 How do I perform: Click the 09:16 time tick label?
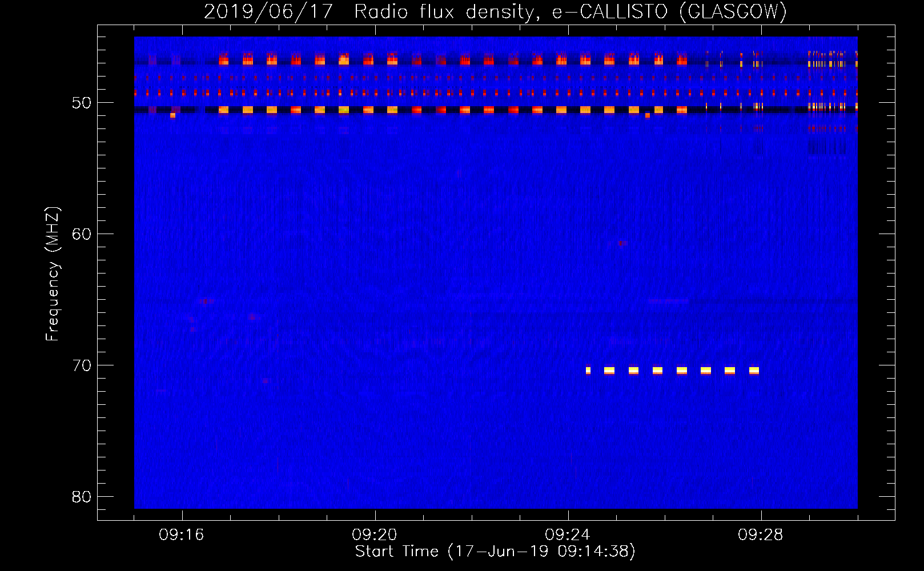click(x=182, y=535)
